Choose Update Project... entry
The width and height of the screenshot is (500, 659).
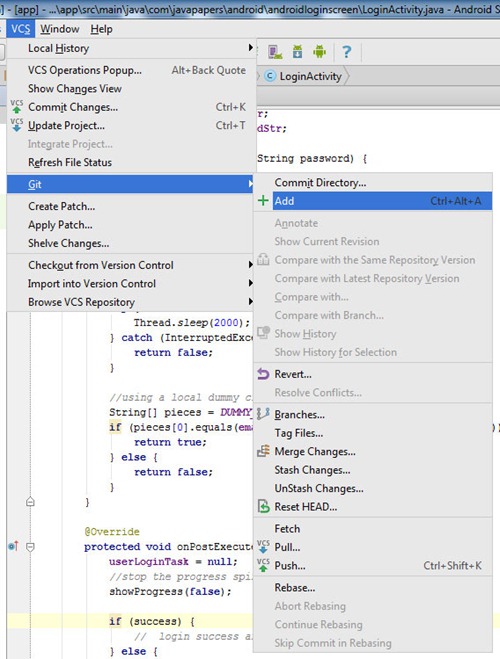point(132,126)
